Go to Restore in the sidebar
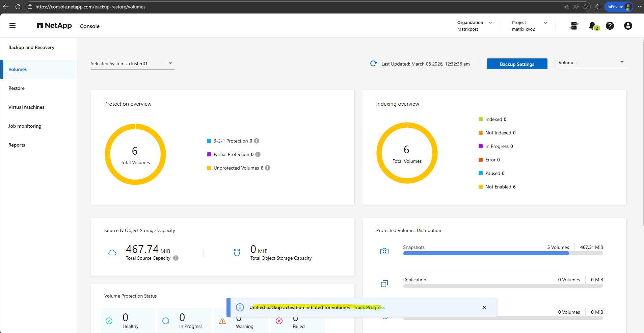The image size is (644, 333). coord(17,88)
